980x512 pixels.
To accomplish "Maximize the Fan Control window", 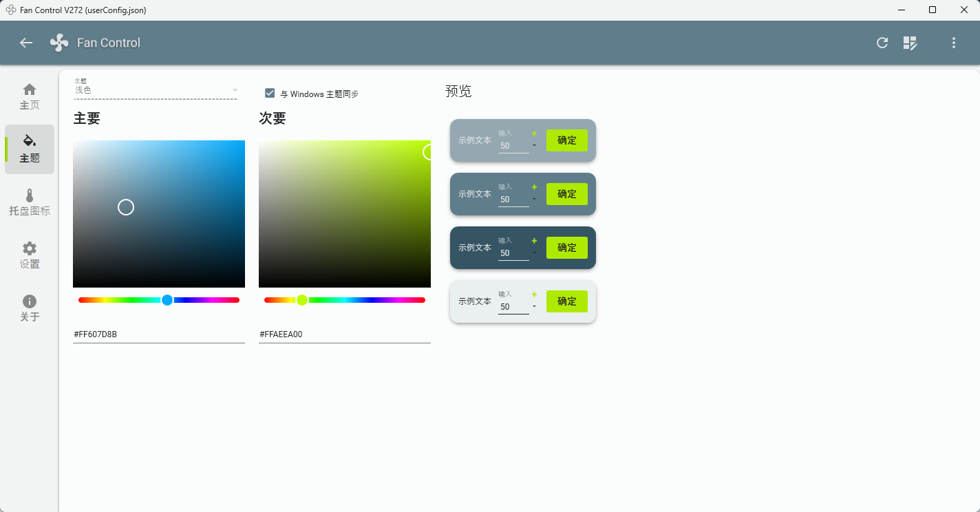I will [x=933, y=10].
